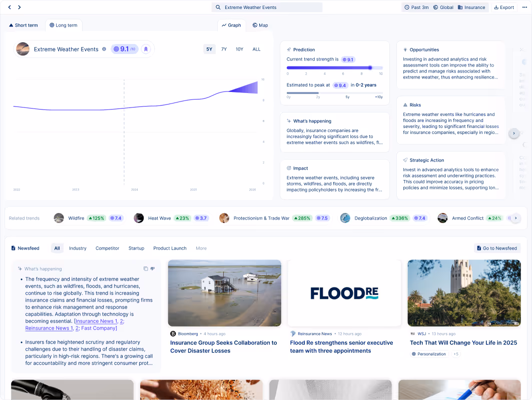
Task: Click the Insurance industry filter icon
Action: (x=460, y=7)
